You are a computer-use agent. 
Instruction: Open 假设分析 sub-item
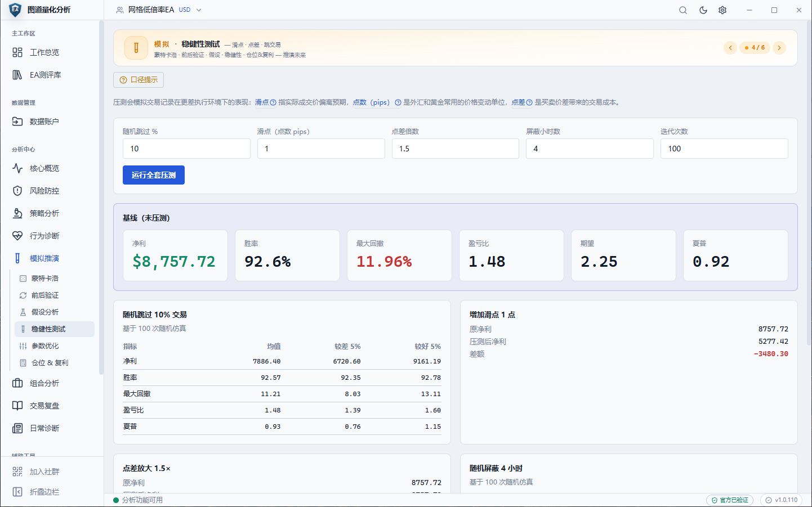tap(54, 312)
